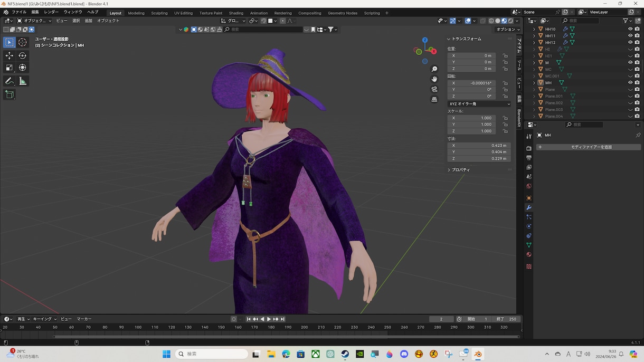Open the World properties tab

(x=529, y=186)
